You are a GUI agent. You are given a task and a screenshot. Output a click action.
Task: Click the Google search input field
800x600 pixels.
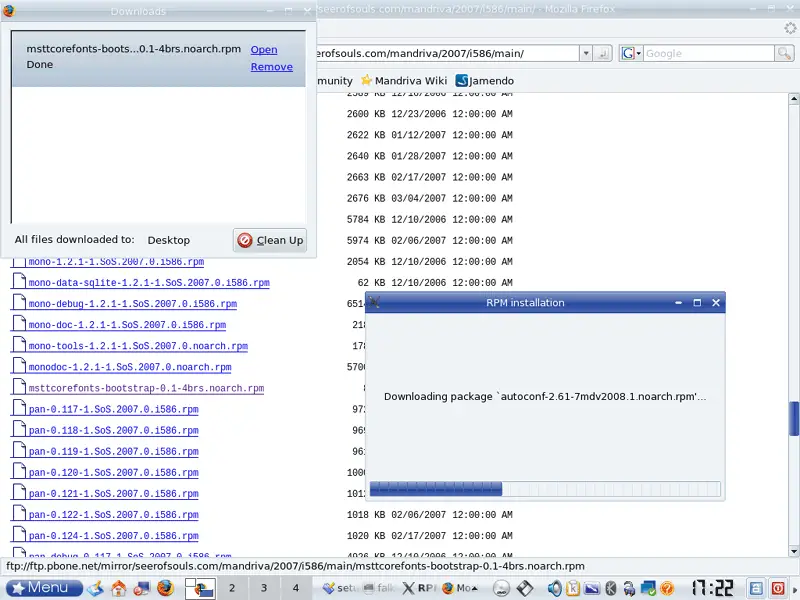coord(708,53)
